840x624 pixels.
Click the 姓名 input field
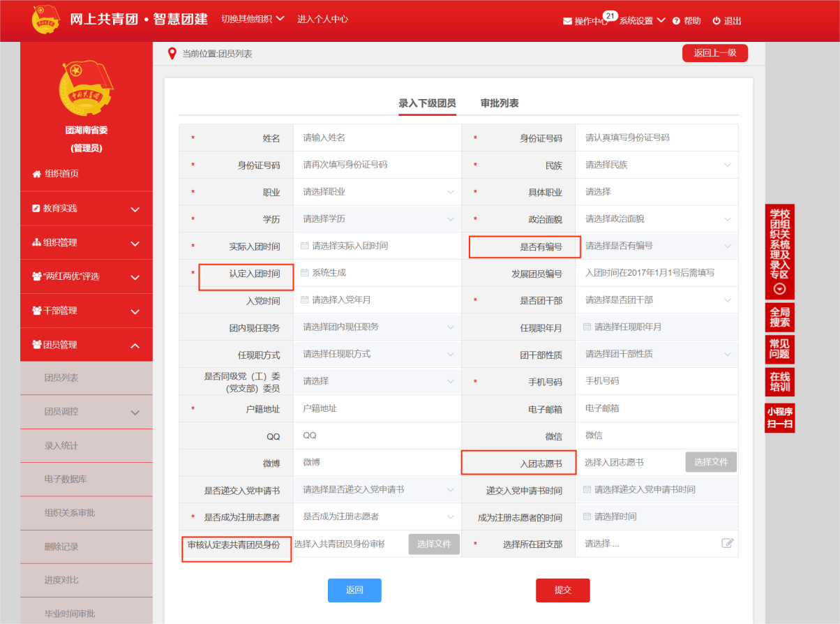(x=377, y=138)
